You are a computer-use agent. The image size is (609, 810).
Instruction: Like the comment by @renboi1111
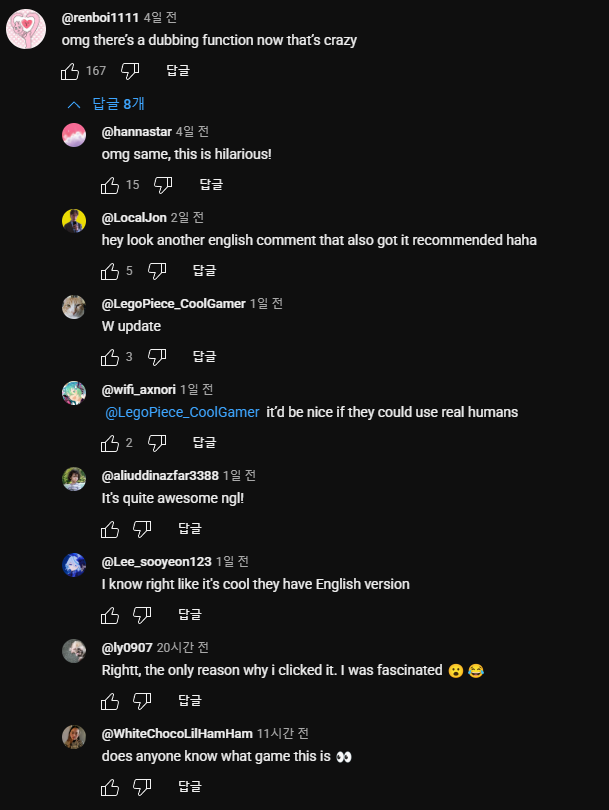[x=70, y=71]
